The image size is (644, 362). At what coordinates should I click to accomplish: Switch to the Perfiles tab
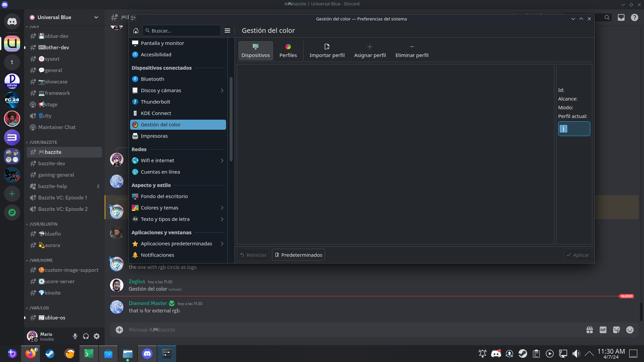pyautogui.click(x=288, y=51)
